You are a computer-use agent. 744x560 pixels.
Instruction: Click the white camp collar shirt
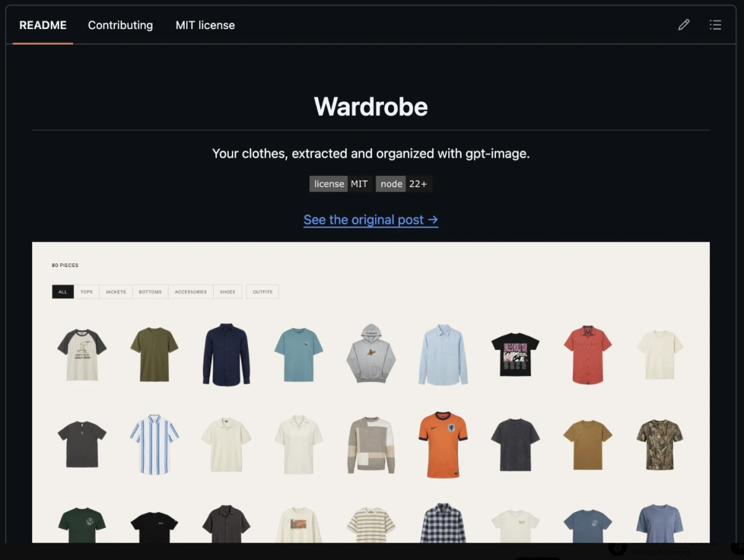coord(299,445)
